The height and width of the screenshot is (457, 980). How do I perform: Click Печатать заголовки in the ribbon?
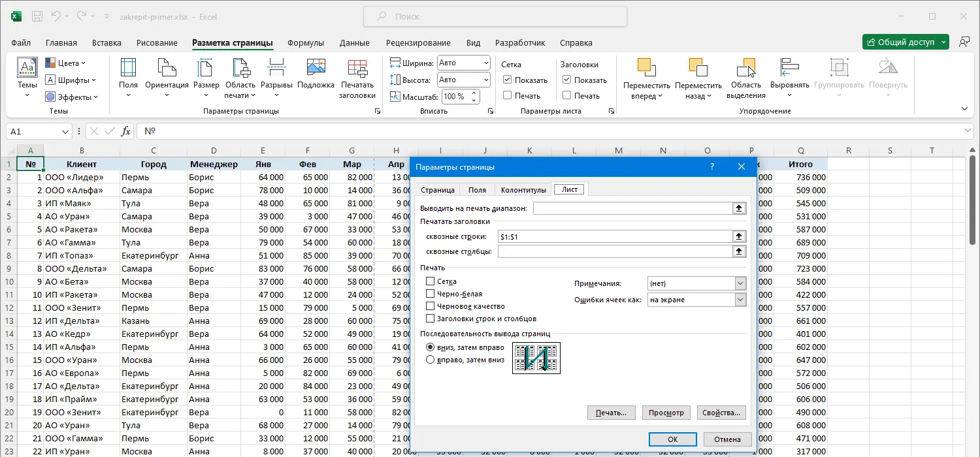click(357, 78)
